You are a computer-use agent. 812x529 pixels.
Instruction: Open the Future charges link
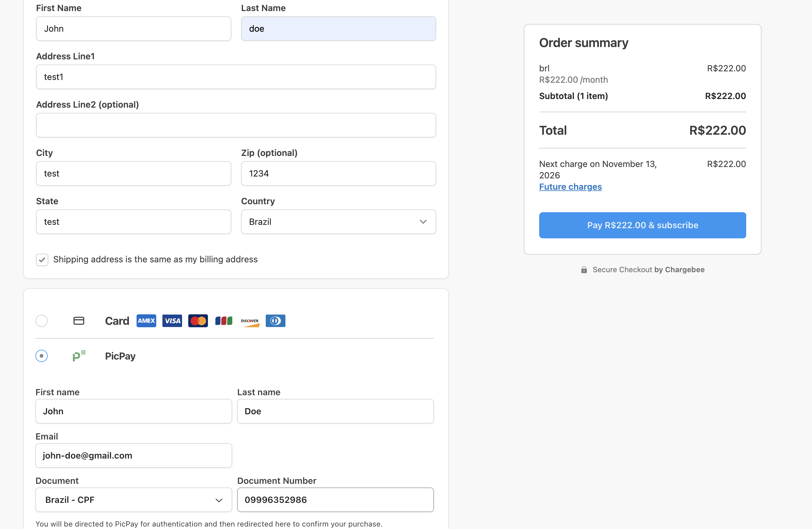pyautogui.click(x=571, y=187)
